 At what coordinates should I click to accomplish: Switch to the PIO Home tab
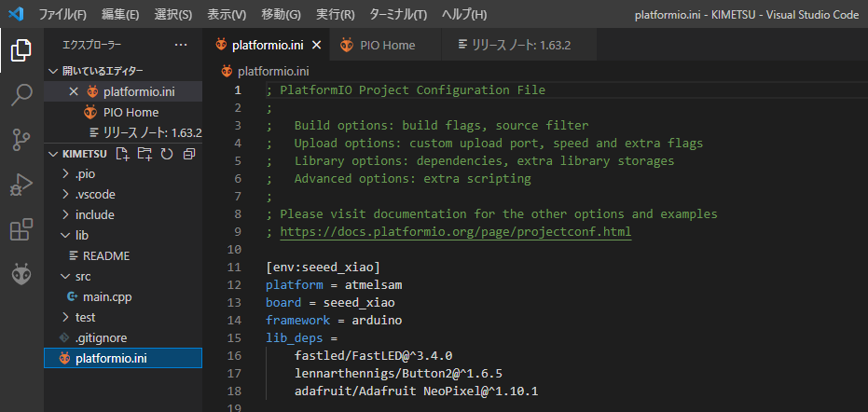389,45
